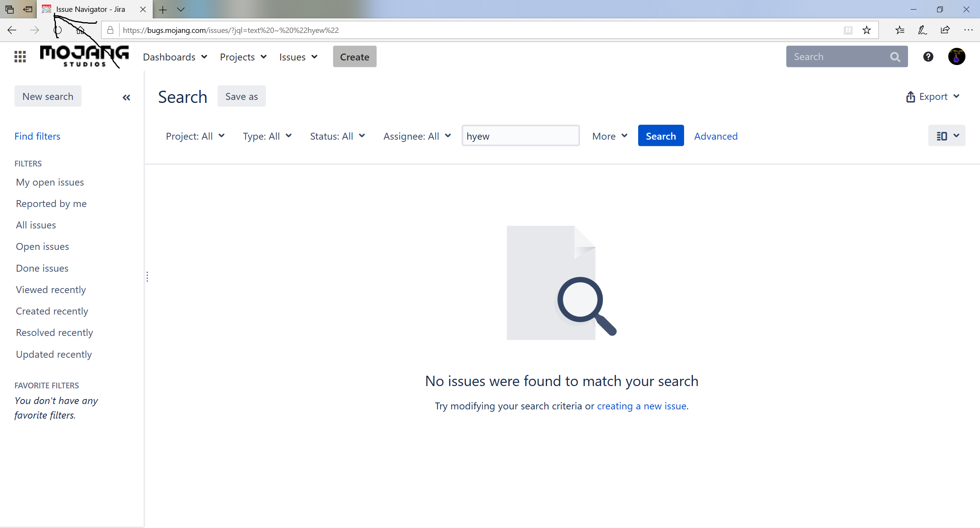Open the list view layout switcher
Viewport: 980px width, 528px height.
946,136
